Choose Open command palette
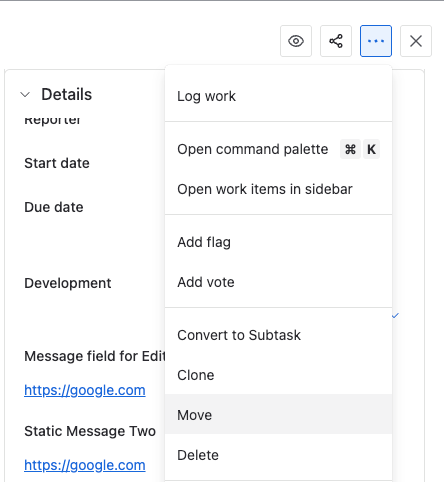This screenshot has height=482, width=444. coord(278,149)
